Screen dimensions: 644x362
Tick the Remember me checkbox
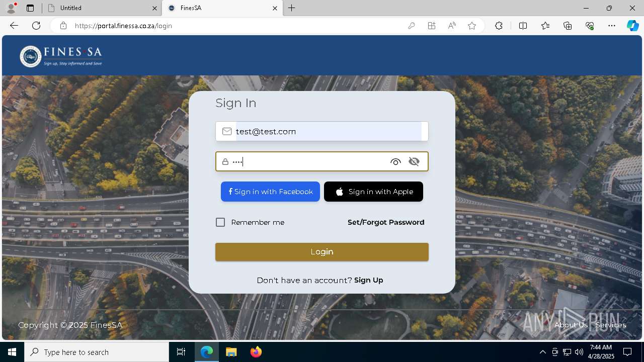coord(220,222)
